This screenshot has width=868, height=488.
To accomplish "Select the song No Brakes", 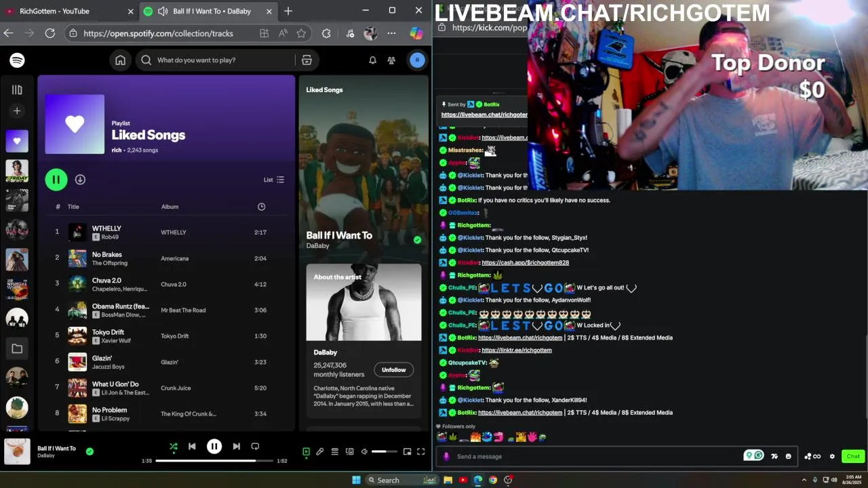I will pyautogui.click(x=107, y=255).
